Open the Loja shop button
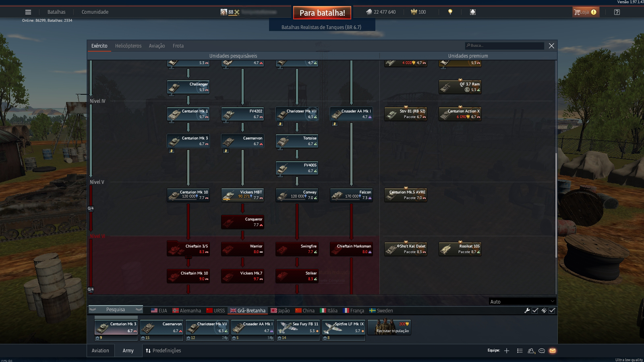644x362 pixels. (586, 12)
